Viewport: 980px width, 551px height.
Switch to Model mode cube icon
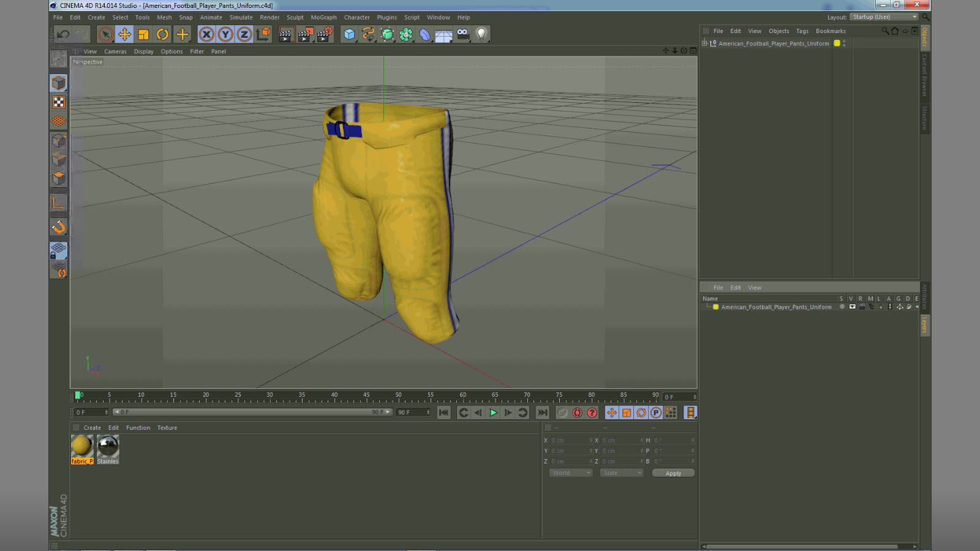pos(58,83)
